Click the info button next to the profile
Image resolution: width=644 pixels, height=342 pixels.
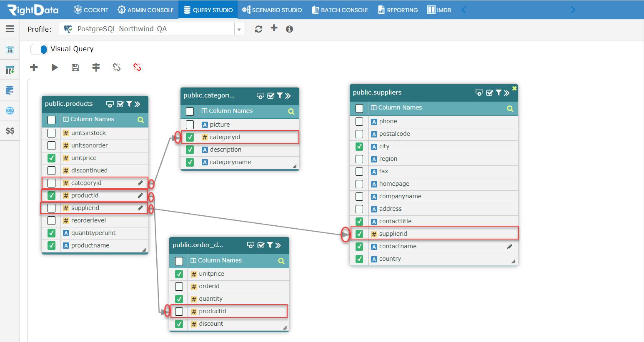point(289,29)
